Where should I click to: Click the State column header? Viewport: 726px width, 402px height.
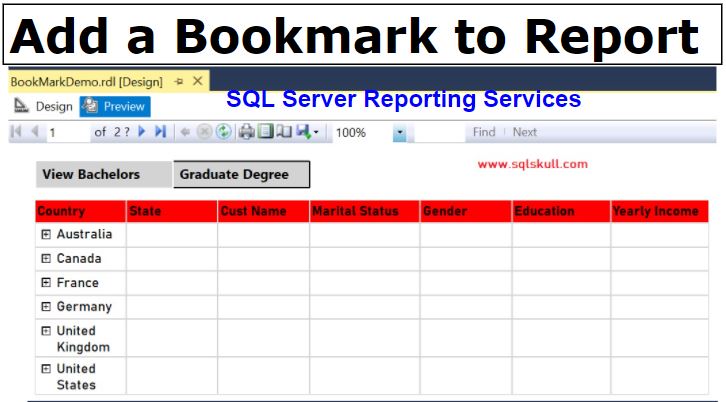click(172, 211)
